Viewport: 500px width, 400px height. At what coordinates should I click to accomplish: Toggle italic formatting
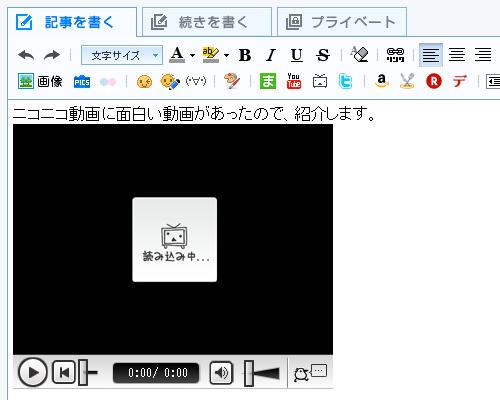click(271, 55)
